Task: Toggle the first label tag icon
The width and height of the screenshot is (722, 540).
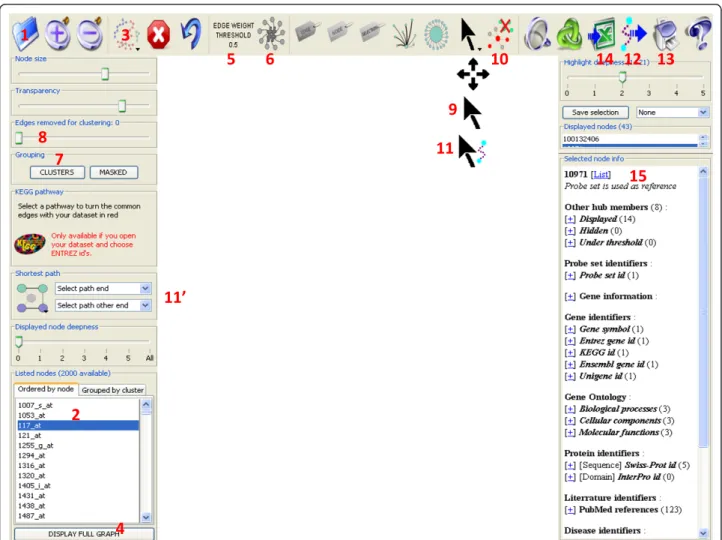Action: tap(308, 32)
